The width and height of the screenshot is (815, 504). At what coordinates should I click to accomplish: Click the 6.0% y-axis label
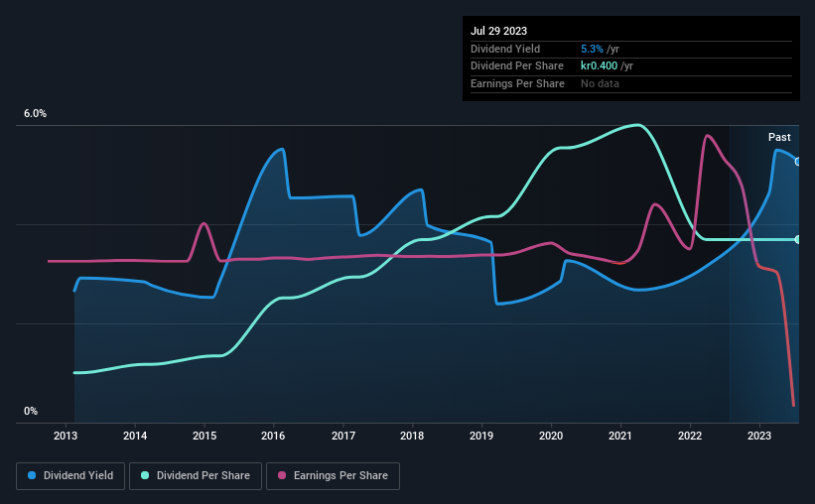[x=35, y=114]
